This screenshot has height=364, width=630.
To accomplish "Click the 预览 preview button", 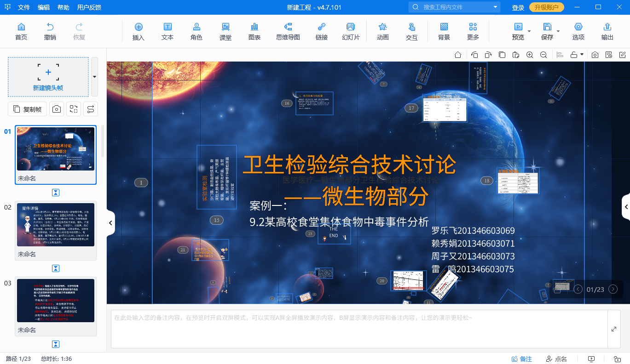I will point(518,32).
